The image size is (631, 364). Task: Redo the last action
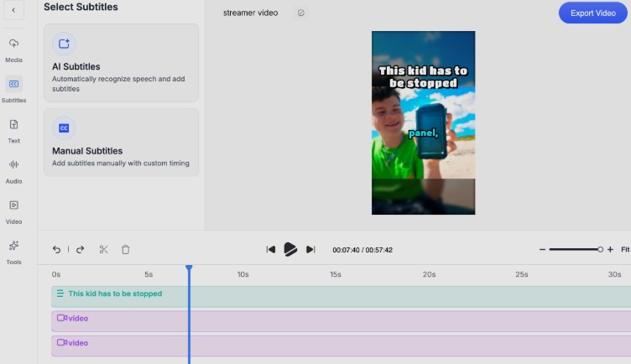[80, 249]
